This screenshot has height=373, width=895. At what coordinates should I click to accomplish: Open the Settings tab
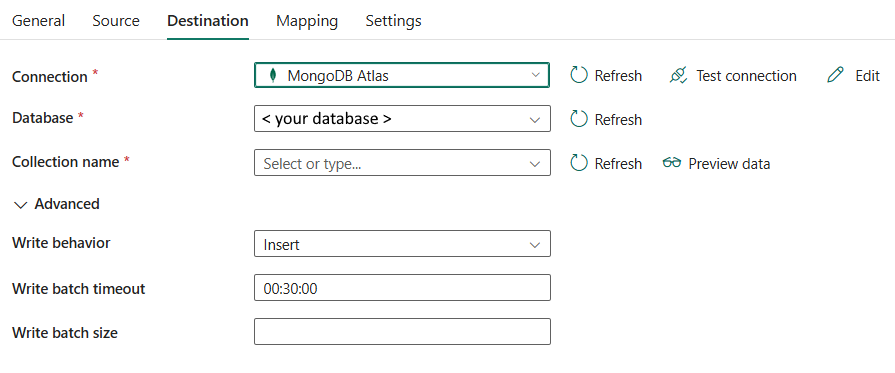[393, 21]
